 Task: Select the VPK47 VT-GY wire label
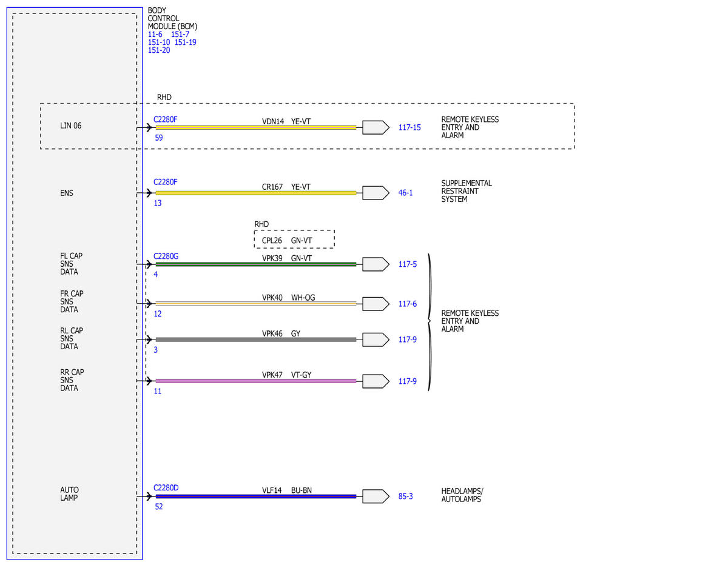click(286, 375)
